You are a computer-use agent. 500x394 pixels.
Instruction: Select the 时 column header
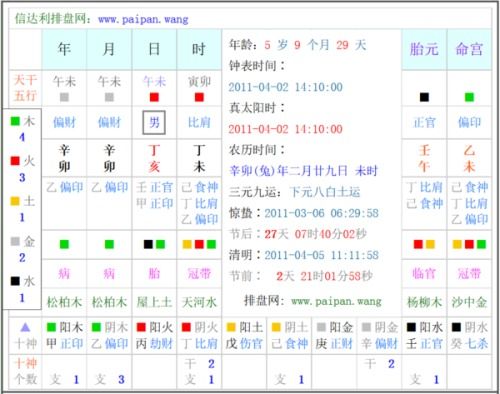pyautogui.click(x=199, y=49)
